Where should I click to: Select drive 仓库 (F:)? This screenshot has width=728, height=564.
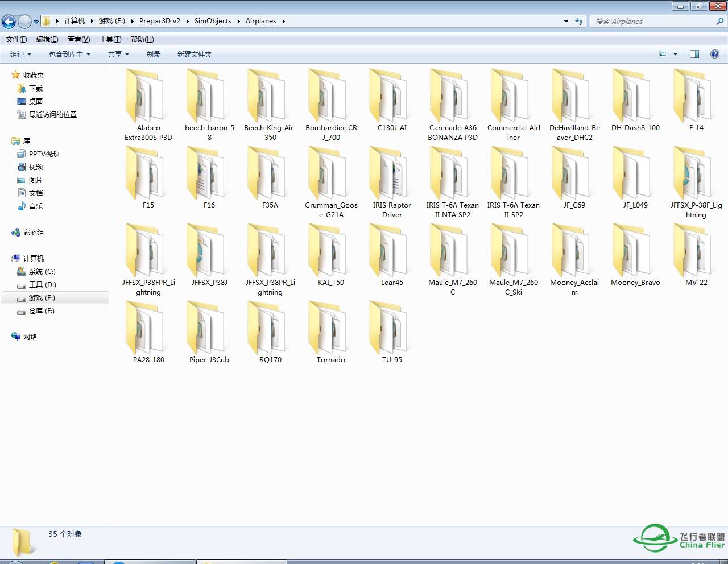[x=42, y=310]
